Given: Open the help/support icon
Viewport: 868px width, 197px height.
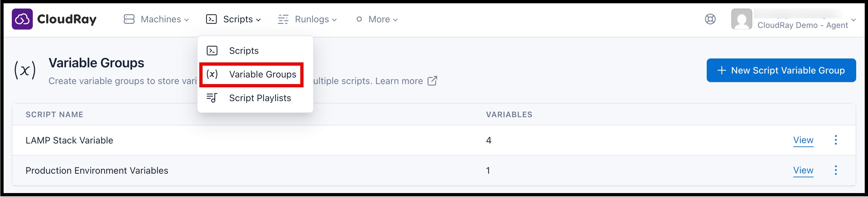Looking at the screenshot, I should 710,19.
